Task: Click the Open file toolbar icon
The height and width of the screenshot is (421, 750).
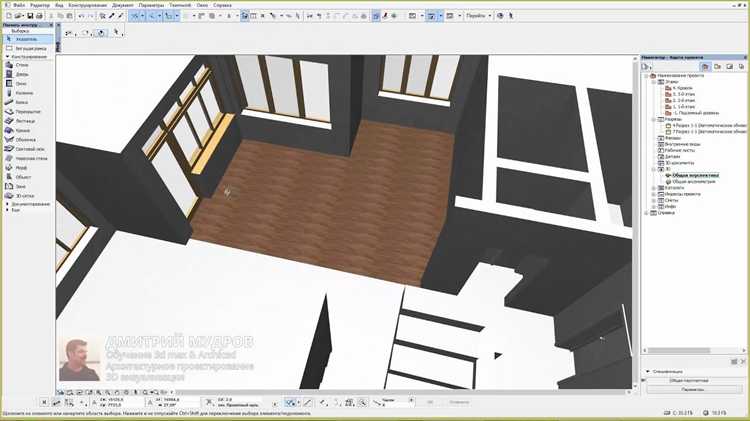Action: 19,16
